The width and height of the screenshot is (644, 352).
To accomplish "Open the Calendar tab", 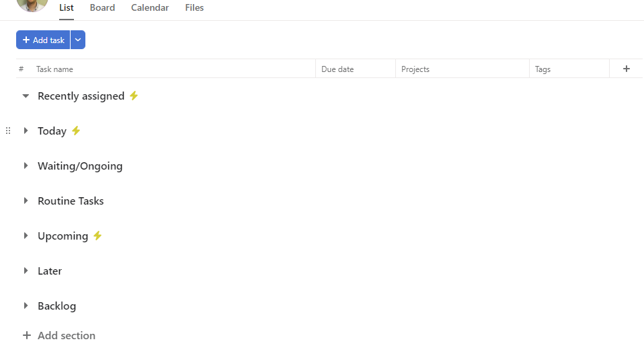I will pyautogui.click(x=150, y=8).
